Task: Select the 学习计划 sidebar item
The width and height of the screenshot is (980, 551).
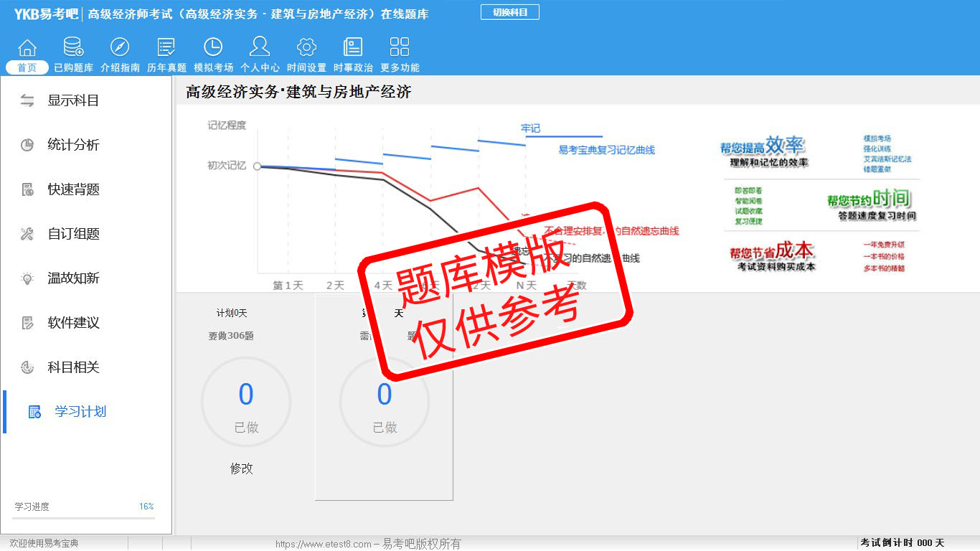Action: 80,412
